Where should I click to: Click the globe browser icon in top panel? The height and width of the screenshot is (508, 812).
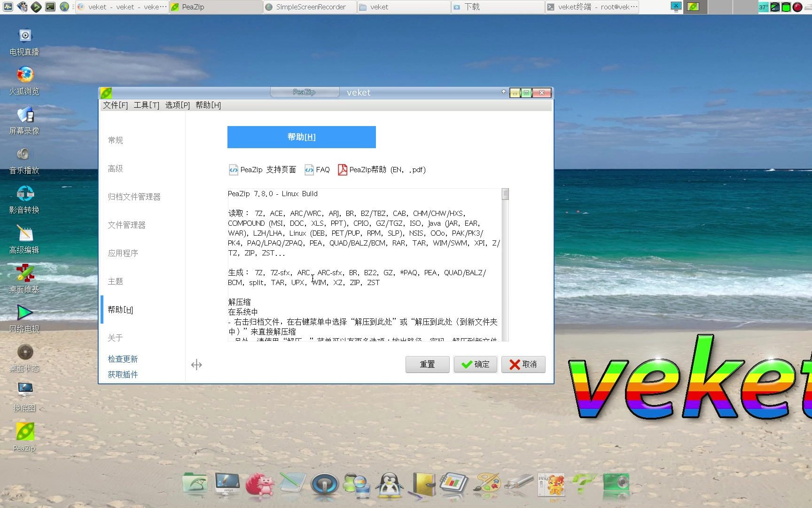(64, 7)
